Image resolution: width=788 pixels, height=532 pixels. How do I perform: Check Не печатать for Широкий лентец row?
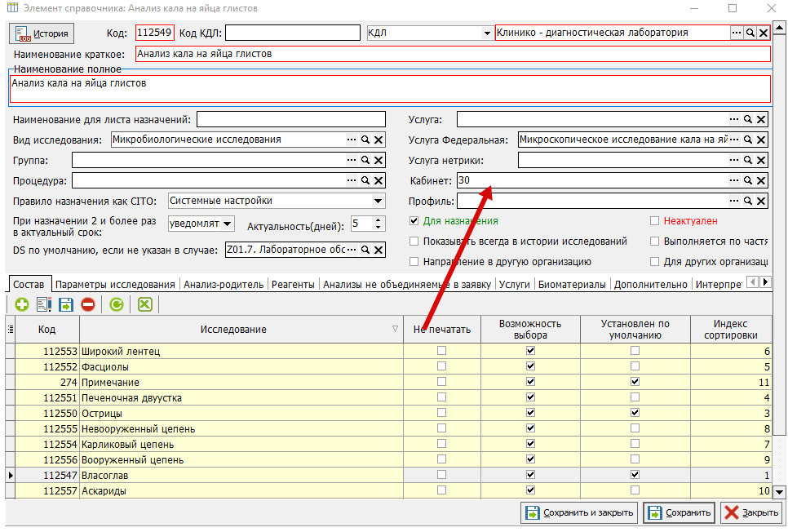point(442,351)
